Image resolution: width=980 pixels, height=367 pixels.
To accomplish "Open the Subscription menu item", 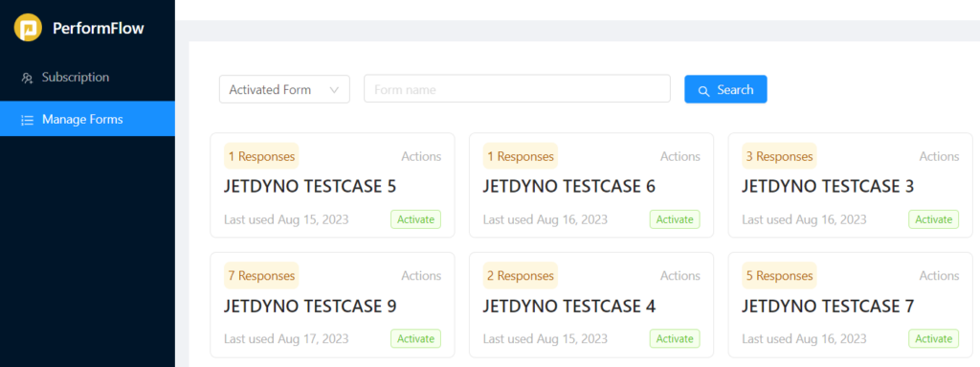I will (87, 78).
